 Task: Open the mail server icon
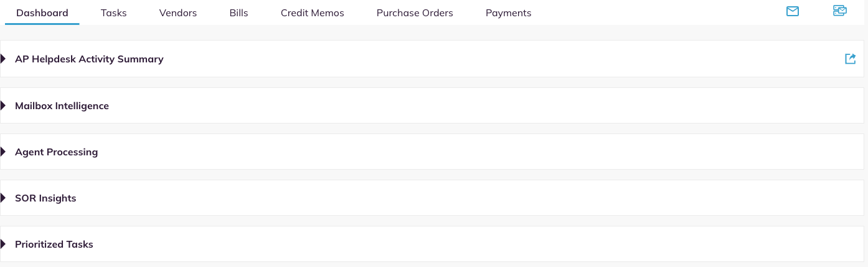click(x=840, y=11)
